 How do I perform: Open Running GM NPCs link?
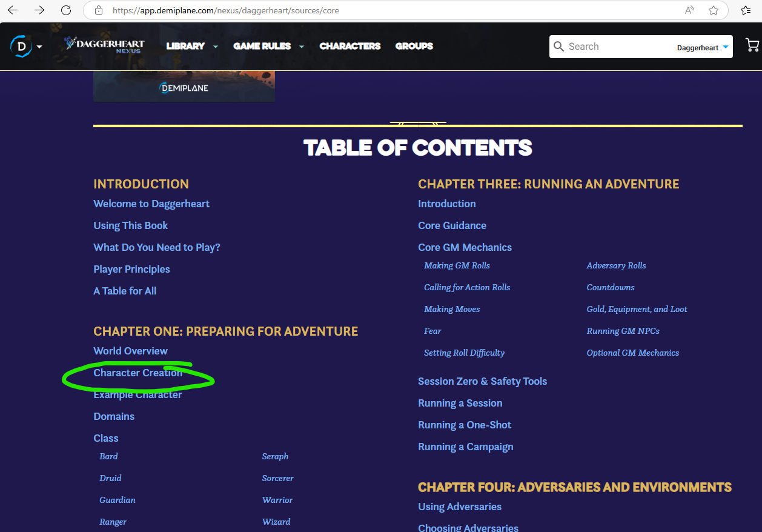[x=623, y=331]
